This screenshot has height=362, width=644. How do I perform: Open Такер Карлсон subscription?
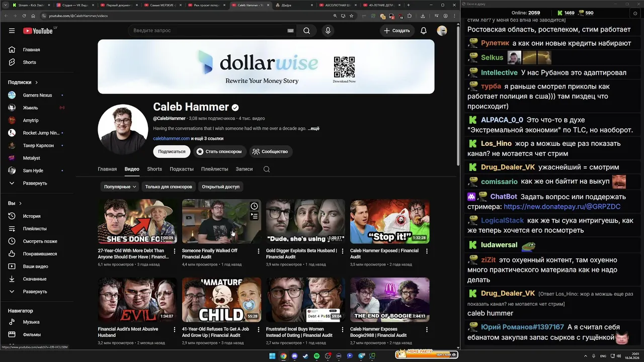[38, 145]
